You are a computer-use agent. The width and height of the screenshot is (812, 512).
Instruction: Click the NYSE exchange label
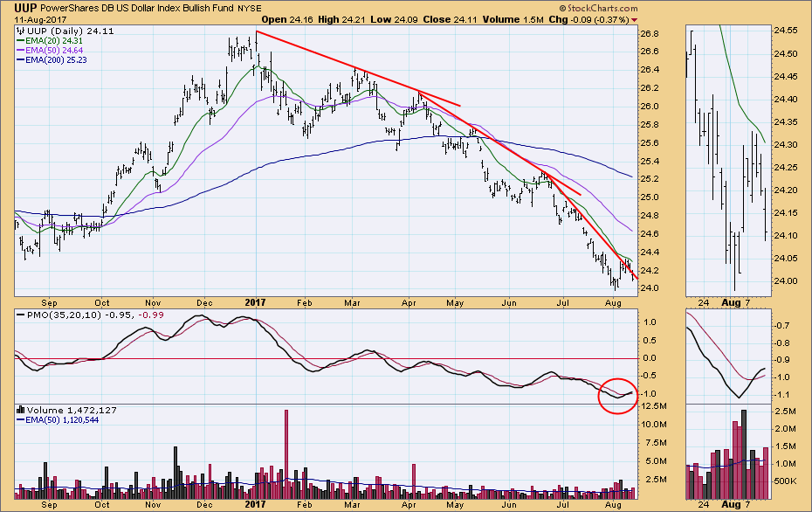click(250, 9)
